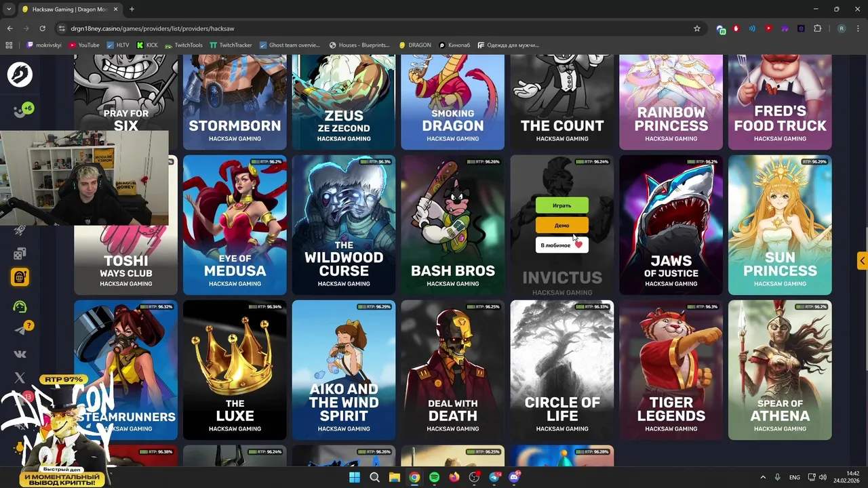The width and height of the screenshot is (868, 488).
Task: Open the Sun Princess game card
Action: point(780,225)
